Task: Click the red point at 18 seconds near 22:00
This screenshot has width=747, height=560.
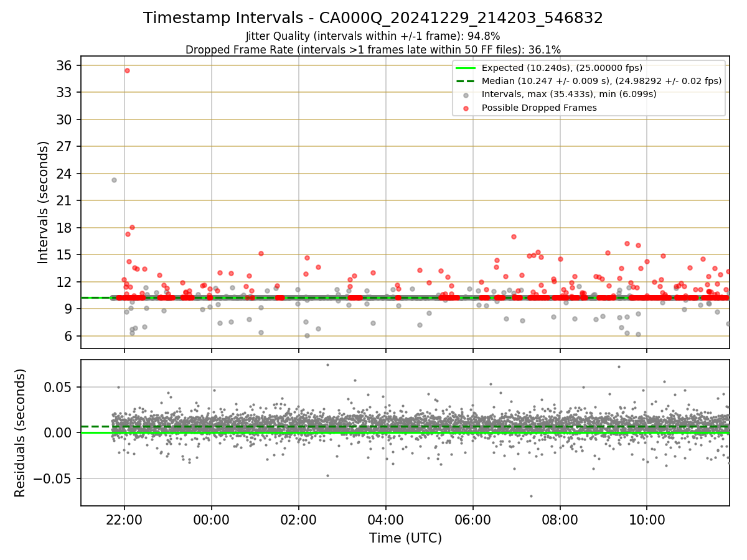Action: pyautogui.click(x=132, y=227)
